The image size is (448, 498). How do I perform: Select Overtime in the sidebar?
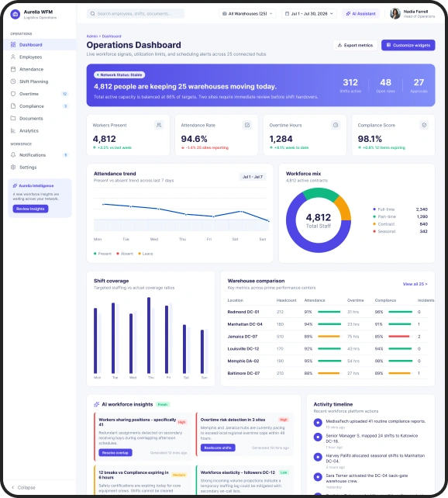point(40,94)
